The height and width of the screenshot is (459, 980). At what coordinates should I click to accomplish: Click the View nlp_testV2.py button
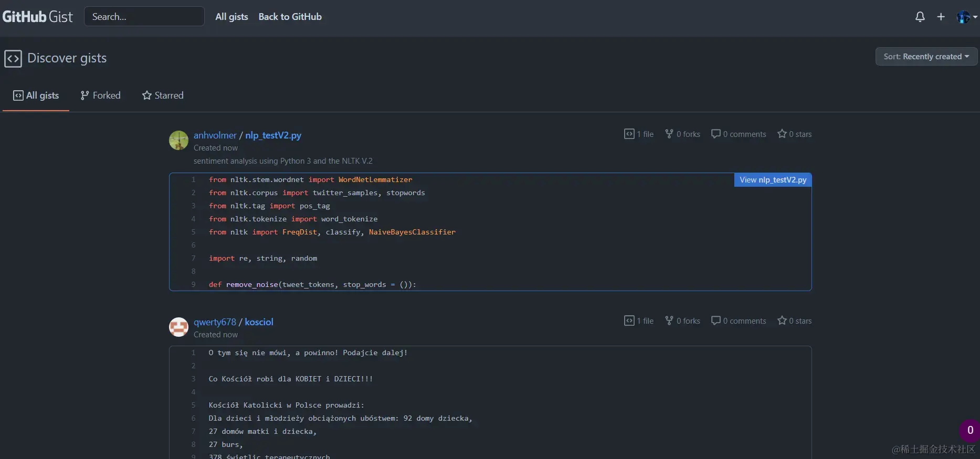click(773, 180)
